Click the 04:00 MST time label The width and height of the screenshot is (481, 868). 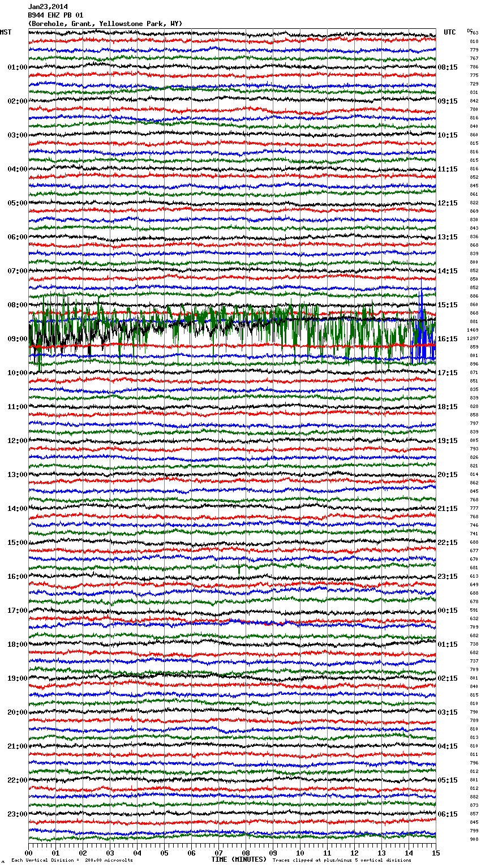point(18,169)
